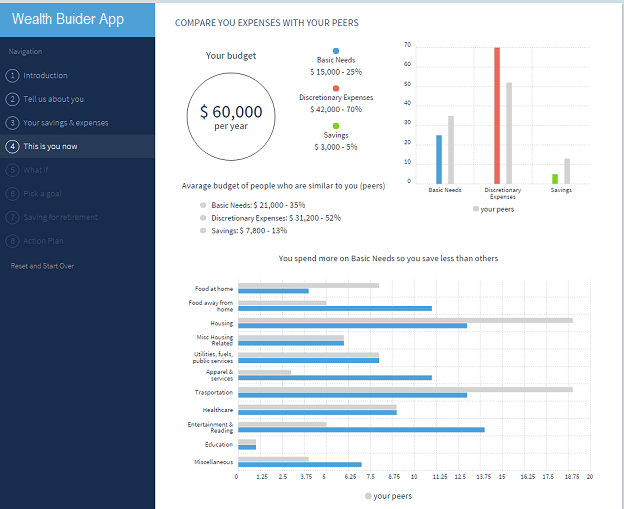
Task: Click the grey peers column for Basic Needs
Action: click(451, 150)
